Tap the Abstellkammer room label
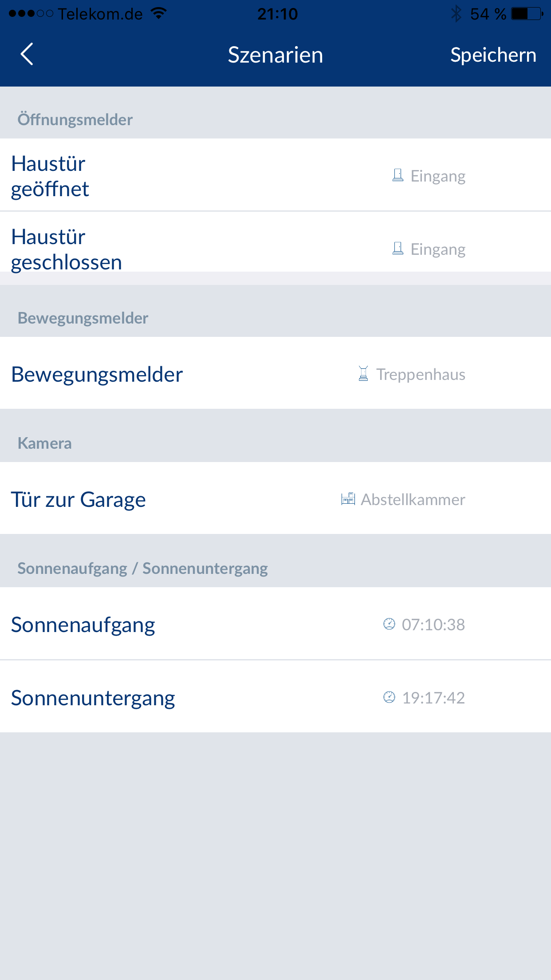 (413, 499)
